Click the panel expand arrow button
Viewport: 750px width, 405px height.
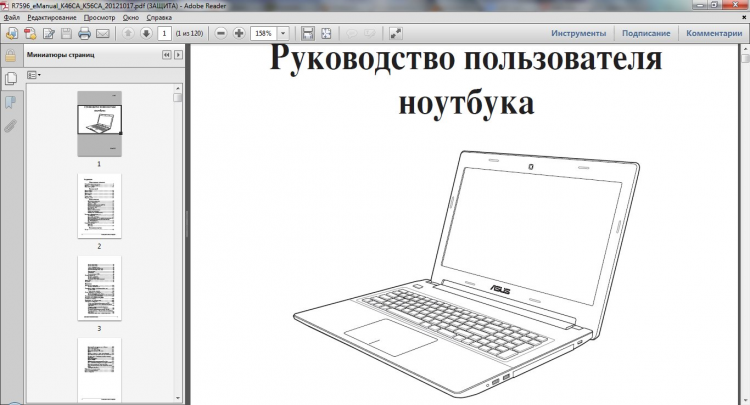pyautogui.click(x=178, y=55)
